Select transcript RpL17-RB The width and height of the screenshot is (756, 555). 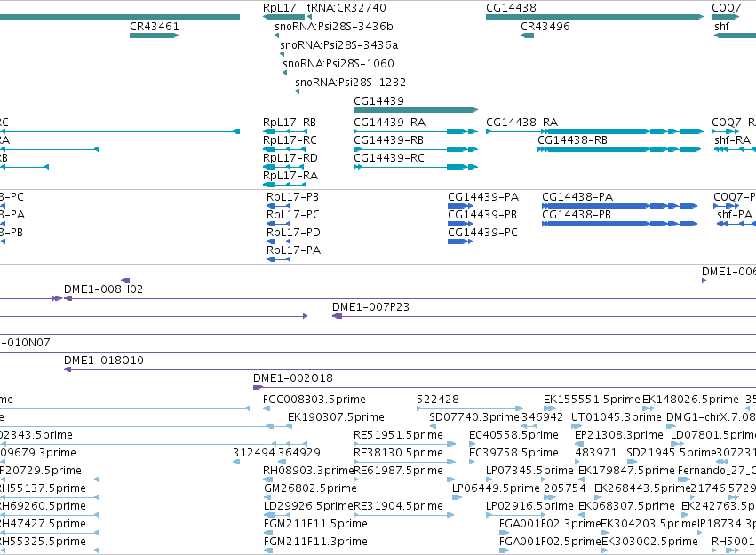(290, 123)
